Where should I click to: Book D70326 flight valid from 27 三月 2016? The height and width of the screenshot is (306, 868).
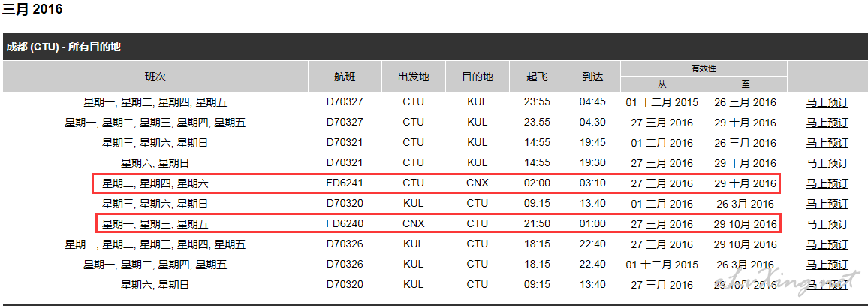point(827,244)
